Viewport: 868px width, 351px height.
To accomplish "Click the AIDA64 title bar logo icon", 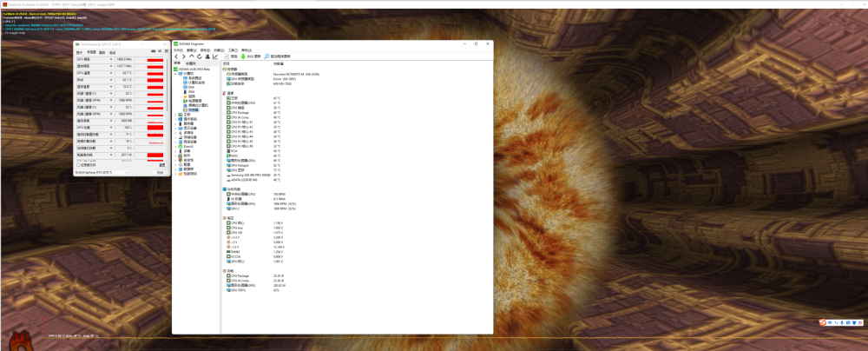I will click(175, 43).
